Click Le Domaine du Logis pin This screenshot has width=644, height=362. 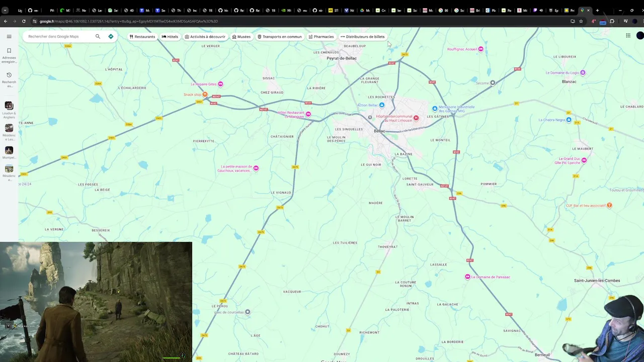[583, 72]
